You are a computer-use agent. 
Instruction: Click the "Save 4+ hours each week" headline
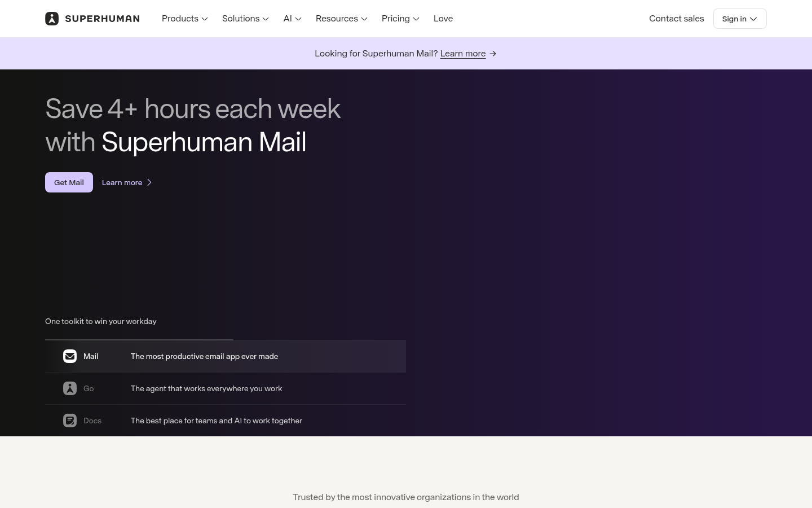[x=193, y=109]
